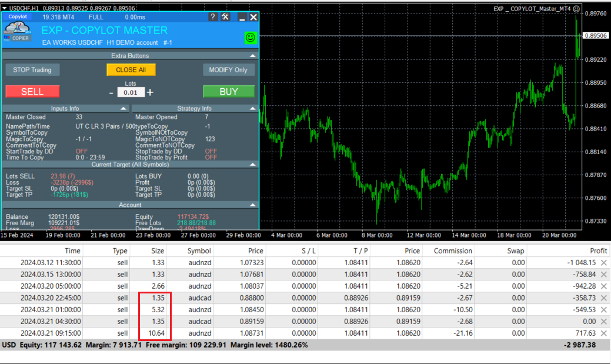The width and height of the screenshot is (611, 364).
Task: Click the 0.89506 current price label
Action: tap(596, 35)
